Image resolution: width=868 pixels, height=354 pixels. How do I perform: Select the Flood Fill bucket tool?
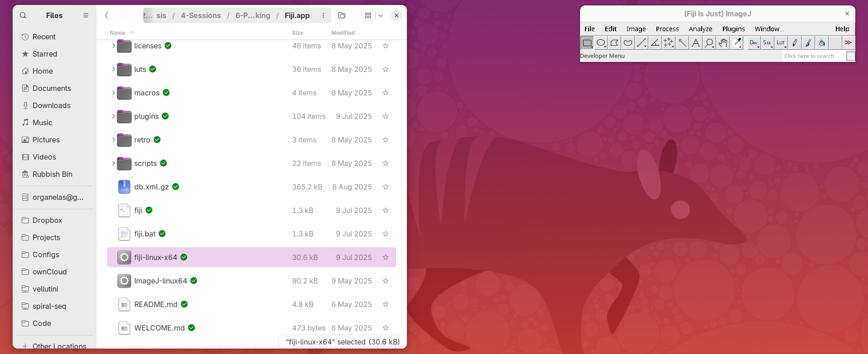click(822, 43)
